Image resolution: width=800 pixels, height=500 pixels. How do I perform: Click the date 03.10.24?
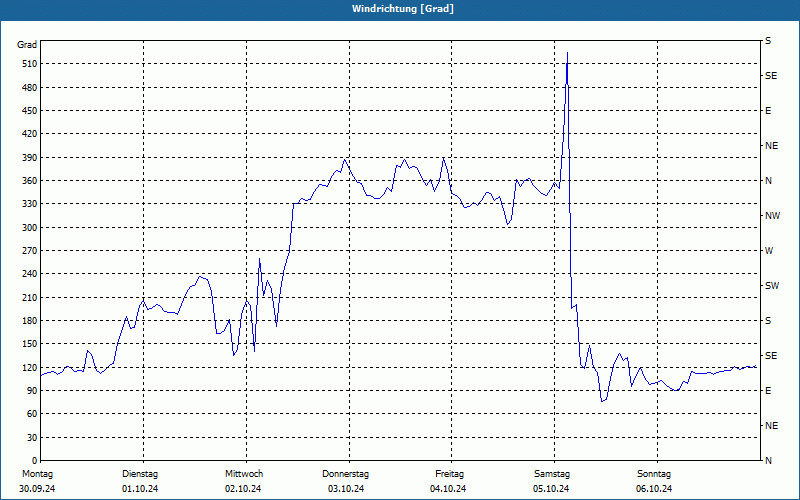point(346,489)
